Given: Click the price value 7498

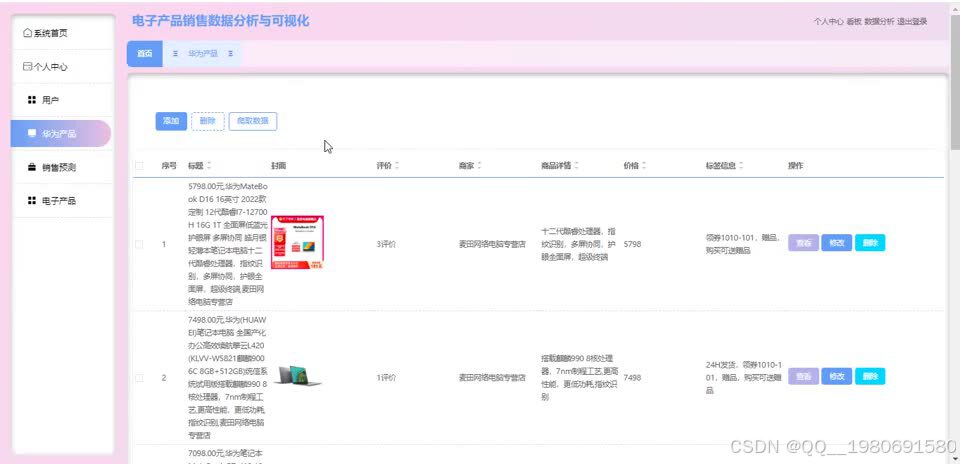Looking at the screenshot, I should [x=632, y=378].
